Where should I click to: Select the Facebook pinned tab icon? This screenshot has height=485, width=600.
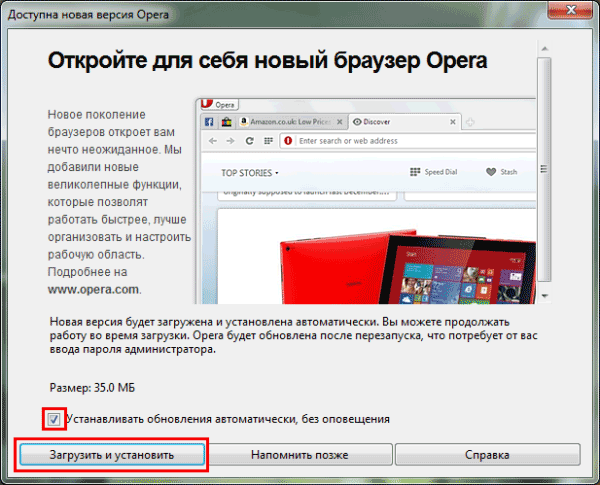209,122
